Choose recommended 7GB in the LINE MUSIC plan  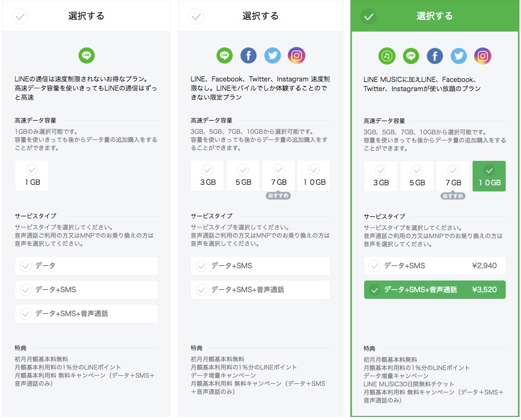tap(453, 176)
